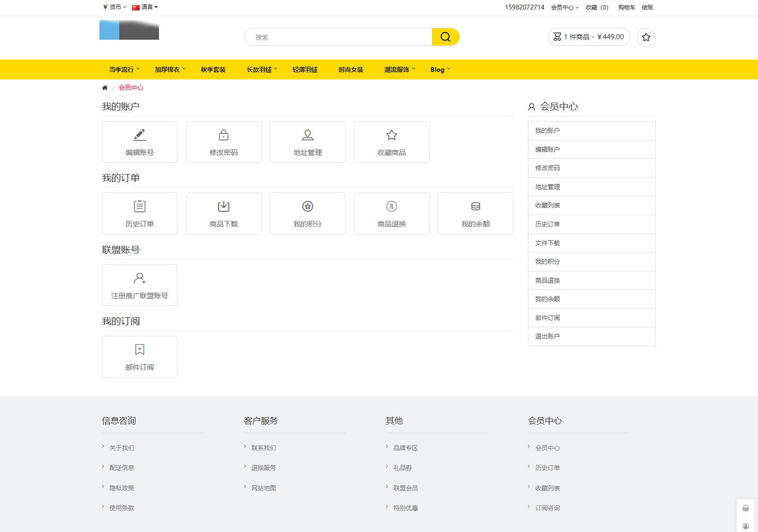Open 地址管理 location icon tile
This screenshot has height=532, width=758.
307,142
